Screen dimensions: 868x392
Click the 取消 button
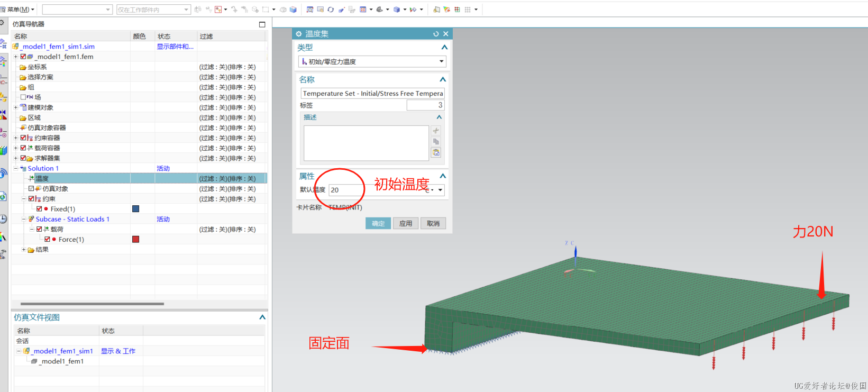433,223
